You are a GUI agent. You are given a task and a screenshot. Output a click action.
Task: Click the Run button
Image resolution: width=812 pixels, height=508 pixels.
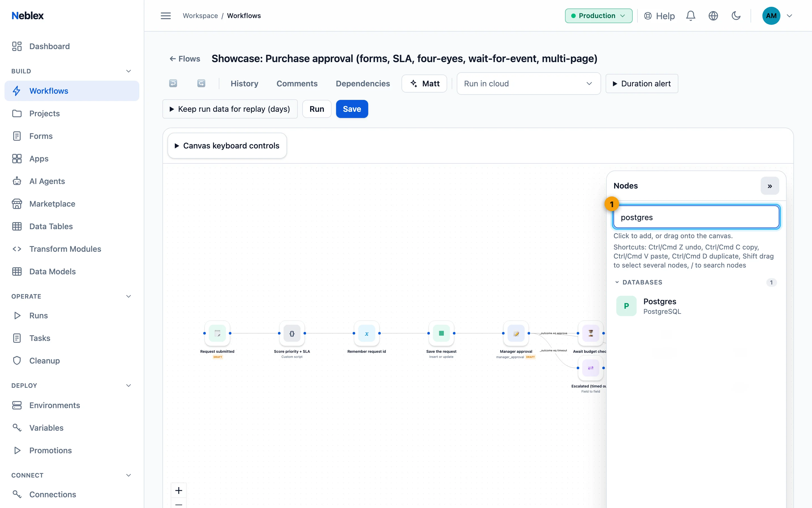pos(317,109)
